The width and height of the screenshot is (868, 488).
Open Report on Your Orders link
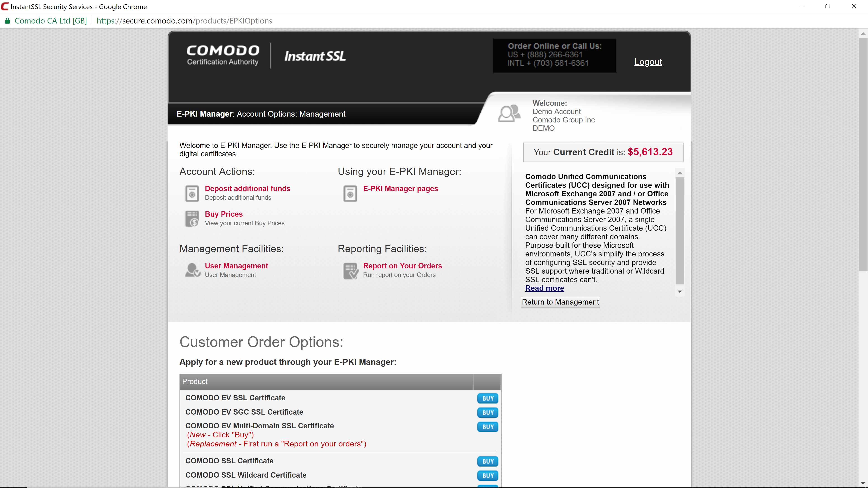(402, 266)
